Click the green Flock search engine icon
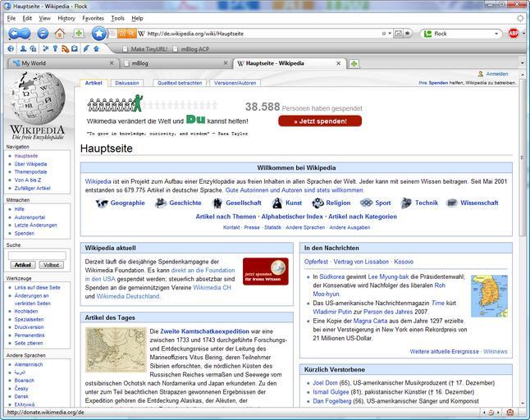530x420 pixels. coord(428,34)
